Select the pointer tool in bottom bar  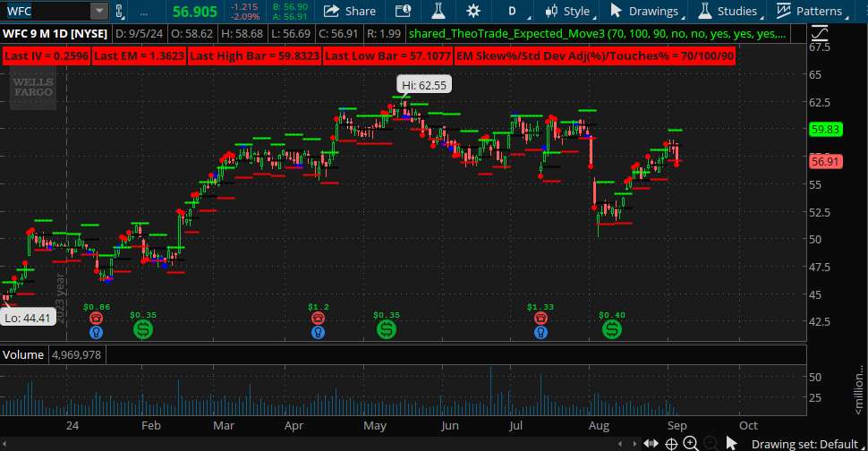[x=732, y=443]
